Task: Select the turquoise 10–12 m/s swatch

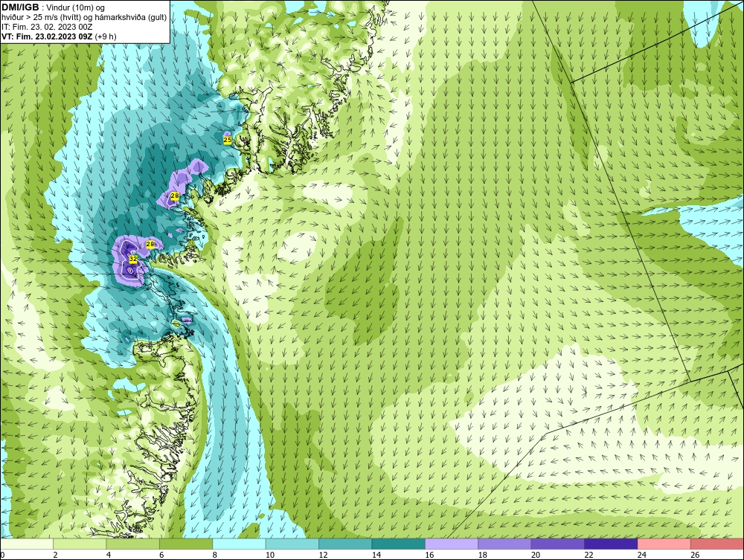Action: pyautogui.click(x=292, y=544)
